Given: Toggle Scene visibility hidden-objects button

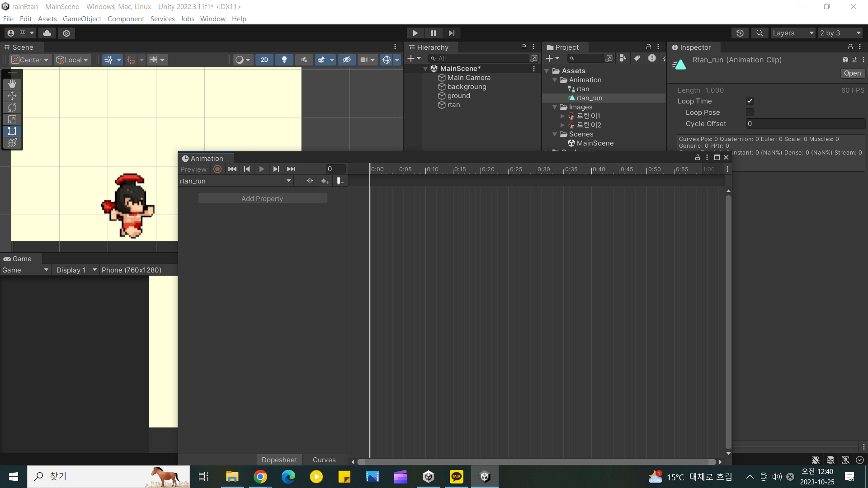Looking at the screenshot, I should 347,60.
